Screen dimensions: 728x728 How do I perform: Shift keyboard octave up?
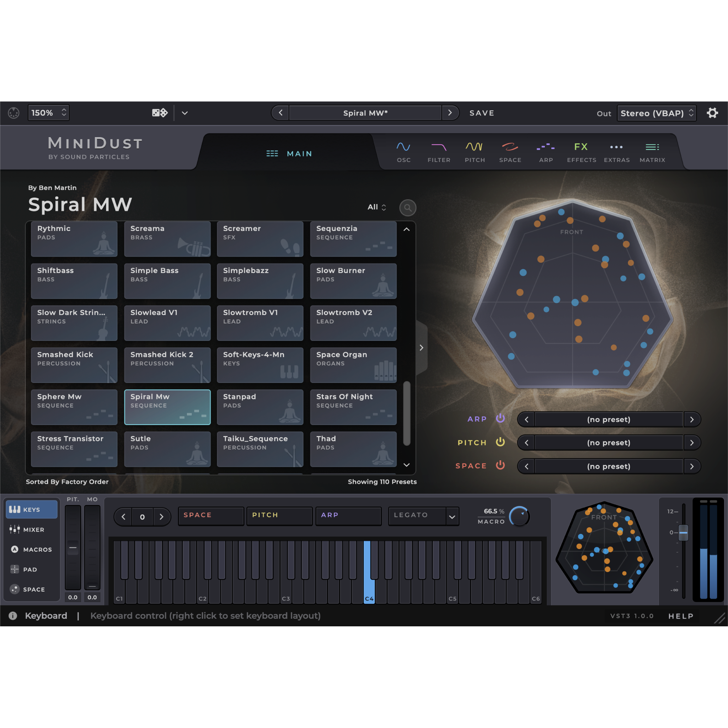point(162,517)
